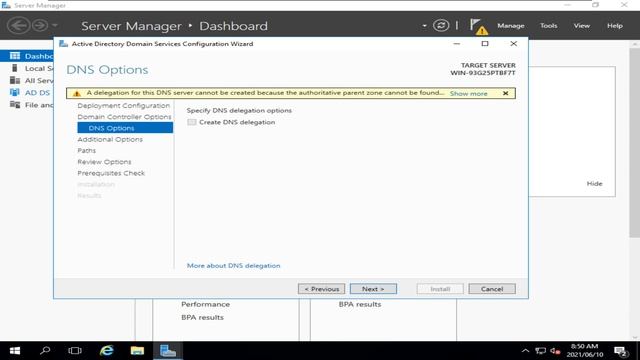Click target server name WIN-93G25PTBF7T
Screen dimensions: 640x360
[x=483, y=73]
